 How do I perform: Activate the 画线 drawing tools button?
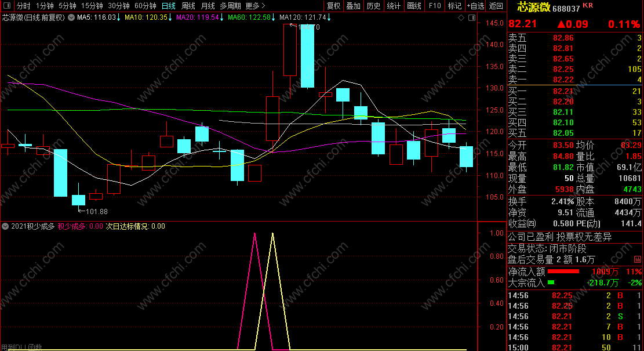point(414,6)
